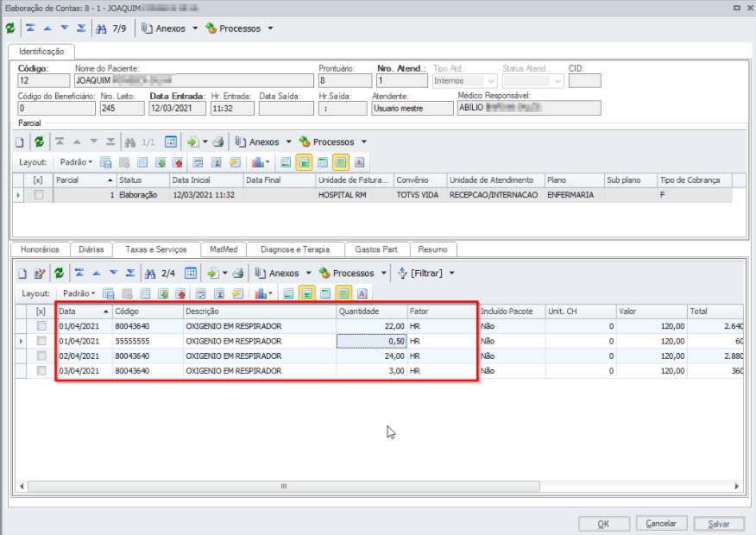
Task: Switch to the Resumo tab
Action: click(432, 249)
